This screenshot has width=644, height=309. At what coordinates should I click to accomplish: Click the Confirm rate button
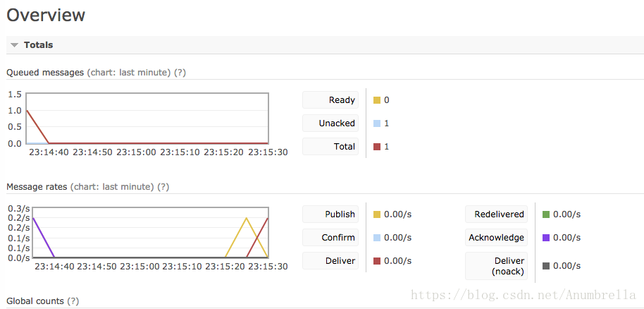pyautogui.click(x=330, y=238)
